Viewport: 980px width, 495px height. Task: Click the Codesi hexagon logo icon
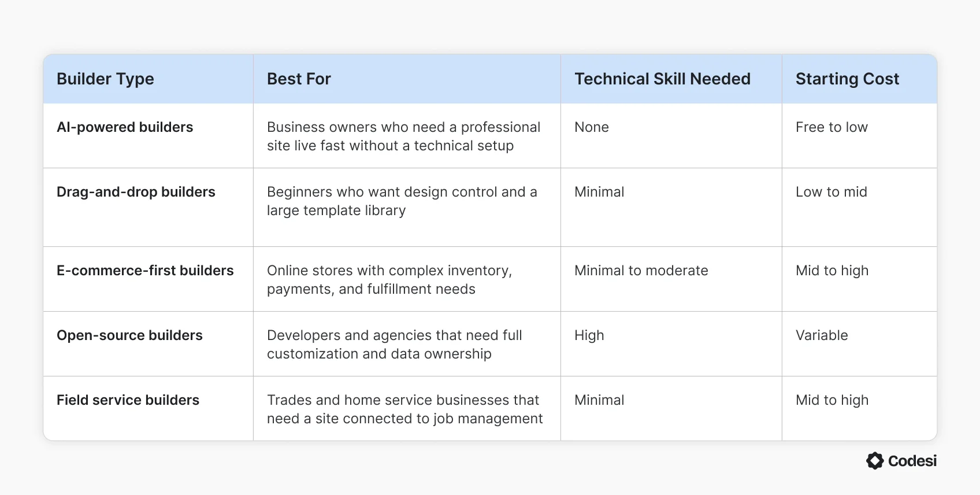875,461
